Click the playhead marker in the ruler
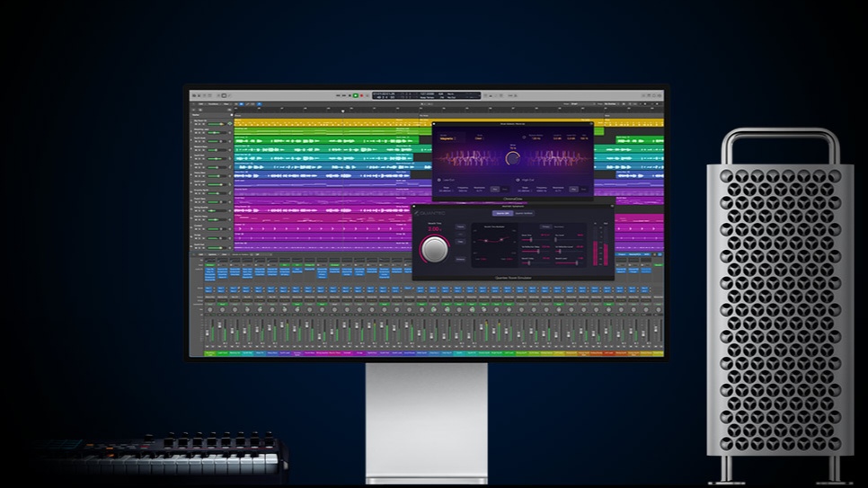868x488 pixels. pyautogui.click(x=341, y=111)
